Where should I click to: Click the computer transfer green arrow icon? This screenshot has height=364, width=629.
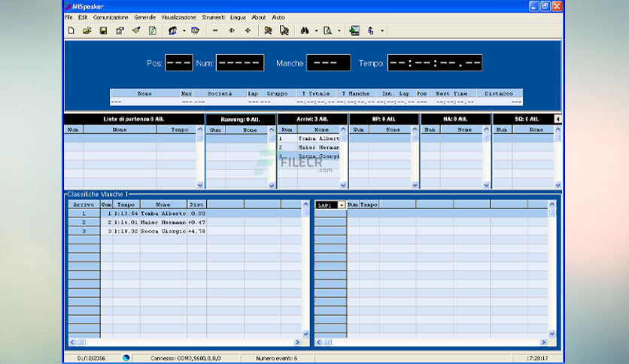[354, 31]
